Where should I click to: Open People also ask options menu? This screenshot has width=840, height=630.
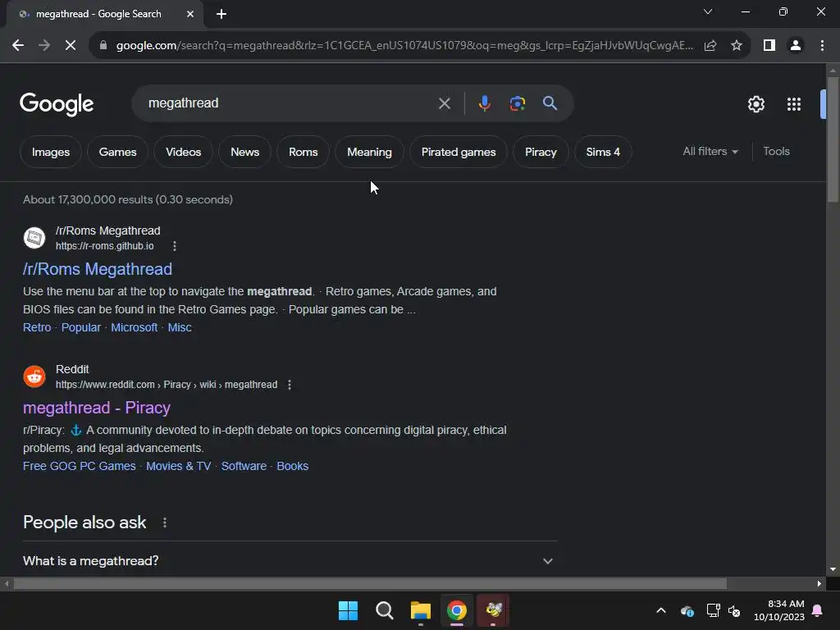click(x=164, y=523)
